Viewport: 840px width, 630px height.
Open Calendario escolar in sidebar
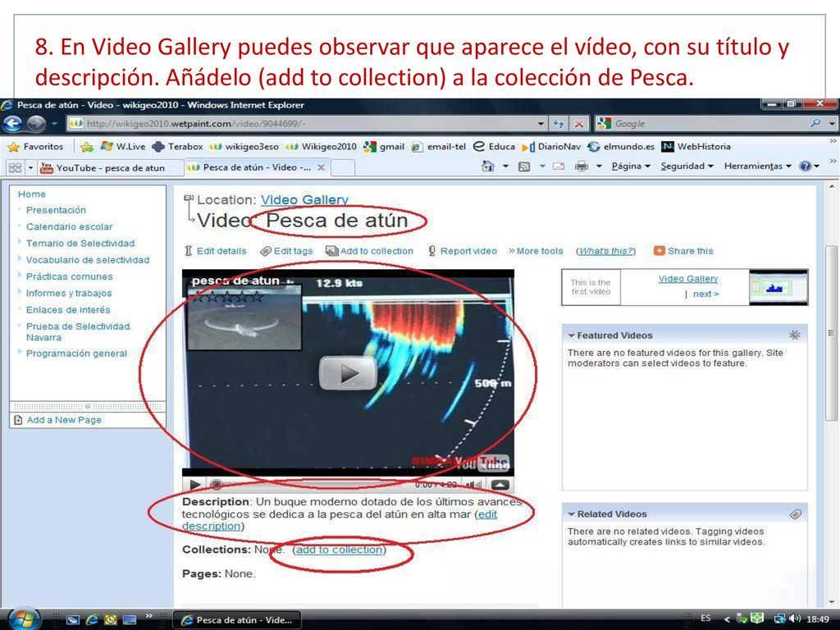pos(69,226)
